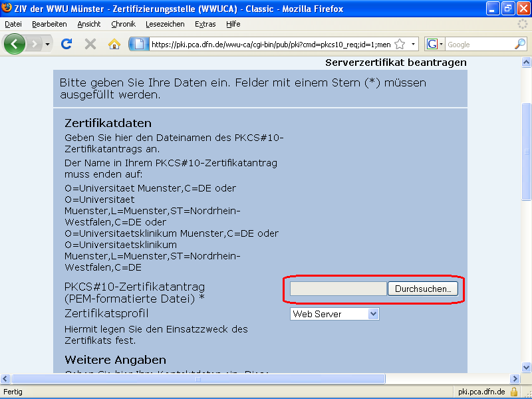
Task: Open the Extras menu
Action: [x=205, y=24]
